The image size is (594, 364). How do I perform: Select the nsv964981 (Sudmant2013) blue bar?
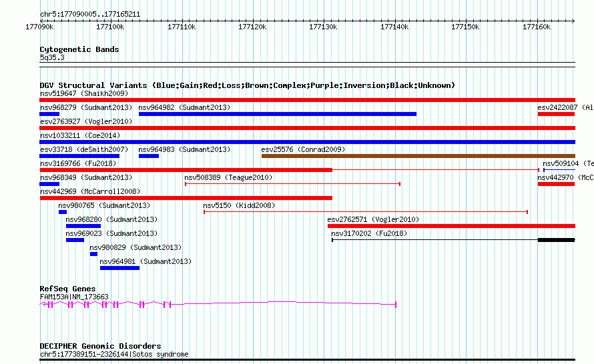tap(119, 268)
